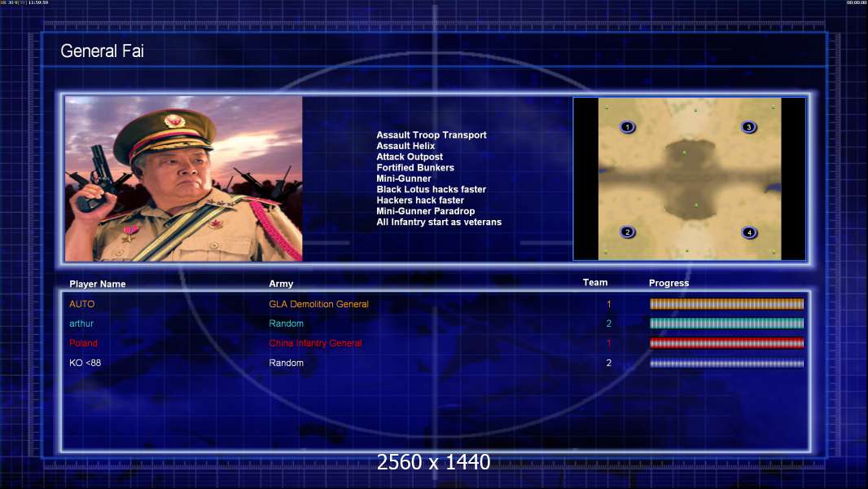Viewport: 868px width, 489px height.
Task: Click start position marker 1 on the map
Action: (627, 127)
